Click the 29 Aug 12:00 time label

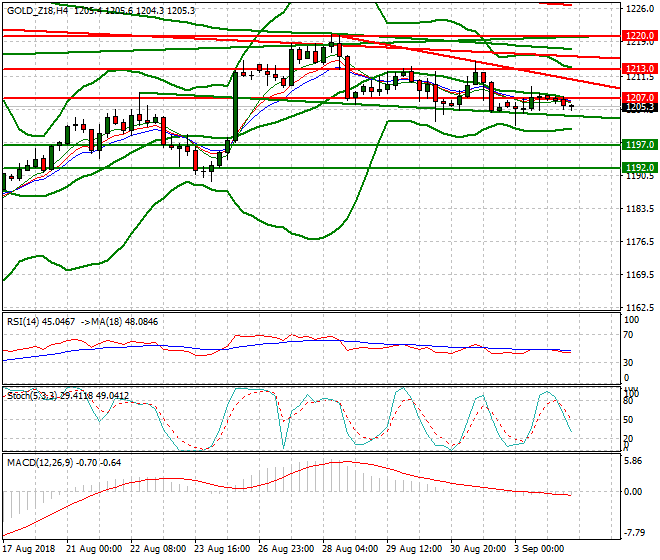[x=414, y=549]
